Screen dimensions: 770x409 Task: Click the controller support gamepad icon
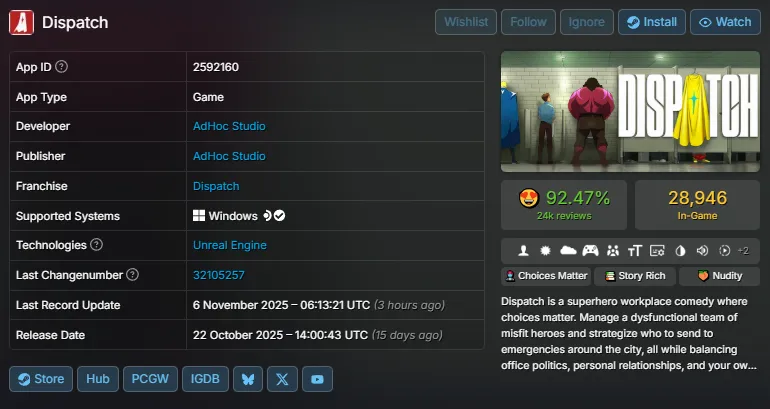pyautogui.click(x=590, y=251)
